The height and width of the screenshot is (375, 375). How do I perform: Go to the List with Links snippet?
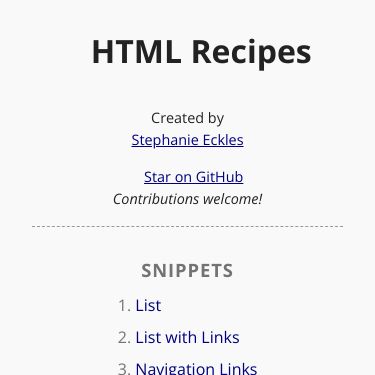pos(187,337)
